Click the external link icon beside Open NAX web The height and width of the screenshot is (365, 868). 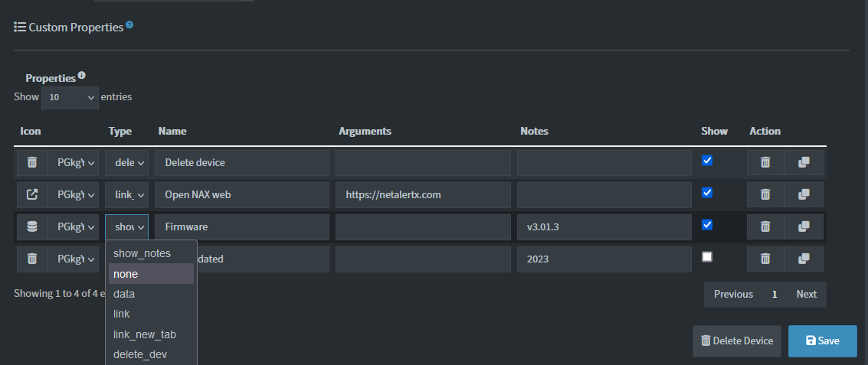(31, 194)
